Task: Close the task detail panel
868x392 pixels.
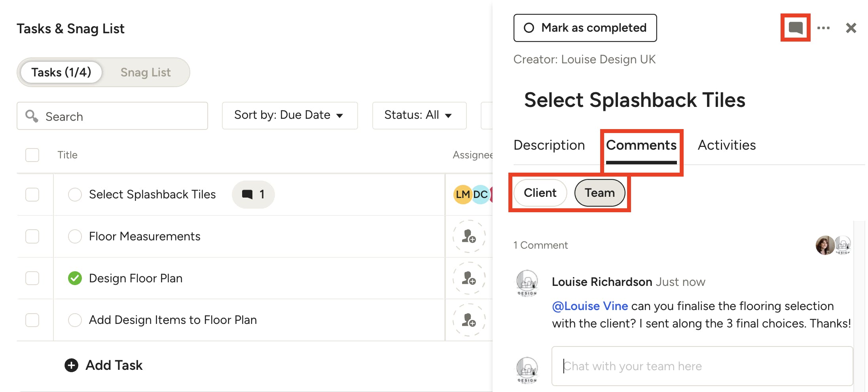Action: (x=851, y=28)
